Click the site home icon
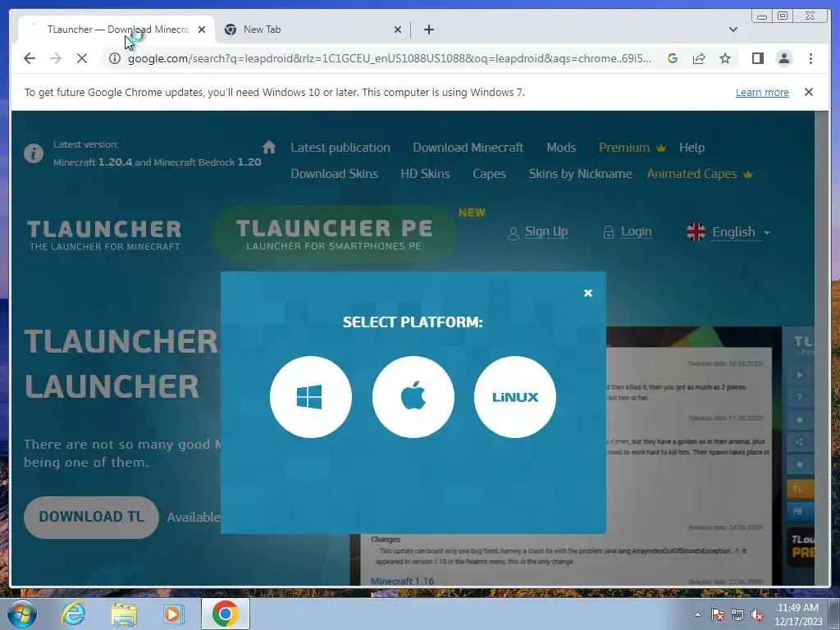 269,147
